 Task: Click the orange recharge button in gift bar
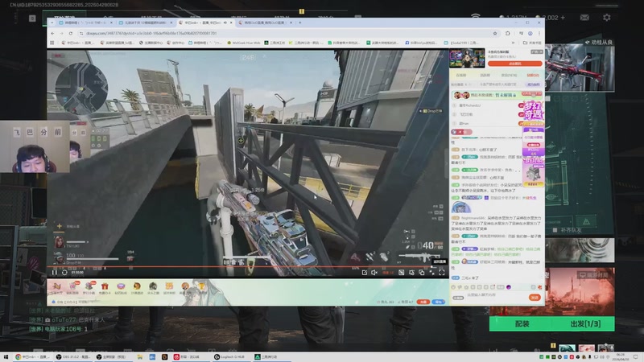click(423, 302)
